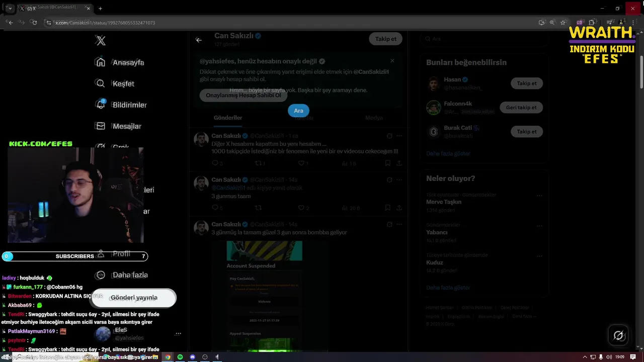Open options for Yabancı trend
The image size is (644, 362).
[x=539, y=226]
